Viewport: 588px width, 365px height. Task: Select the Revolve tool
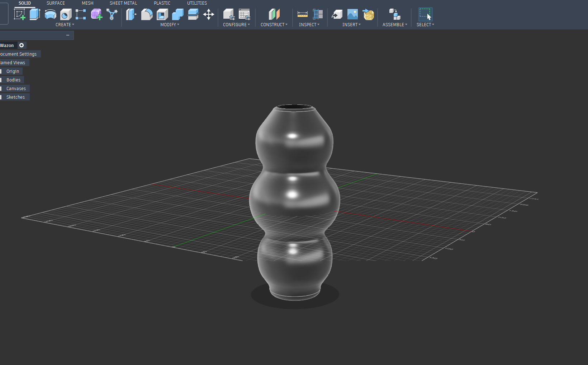[50, 14]
